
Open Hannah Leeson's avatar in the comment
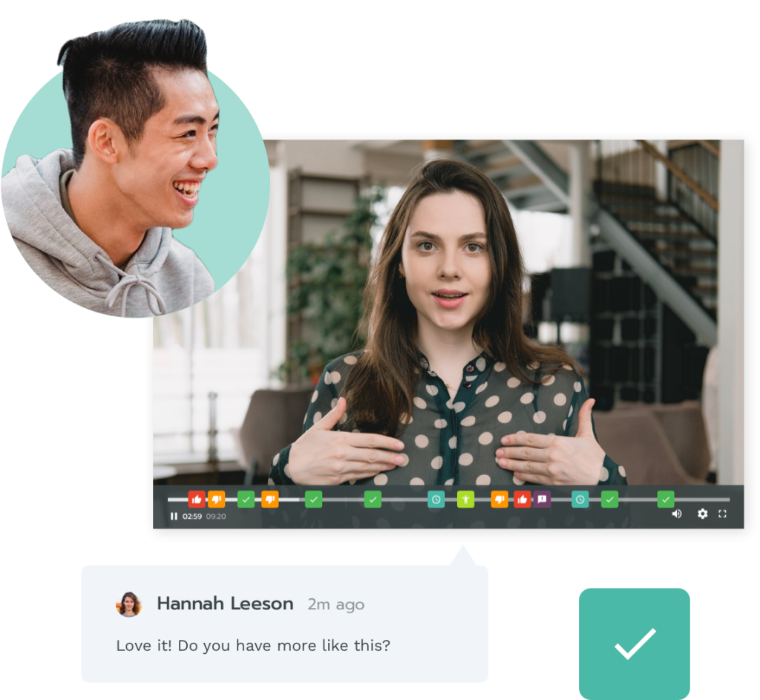[128, 604]
